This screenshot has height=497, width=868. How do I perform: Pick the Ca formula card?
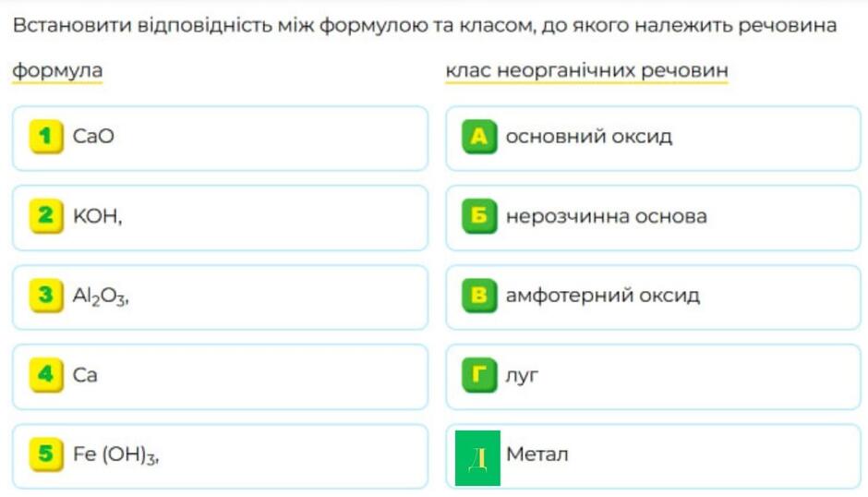pyautogui.click(x=221, y=377)
